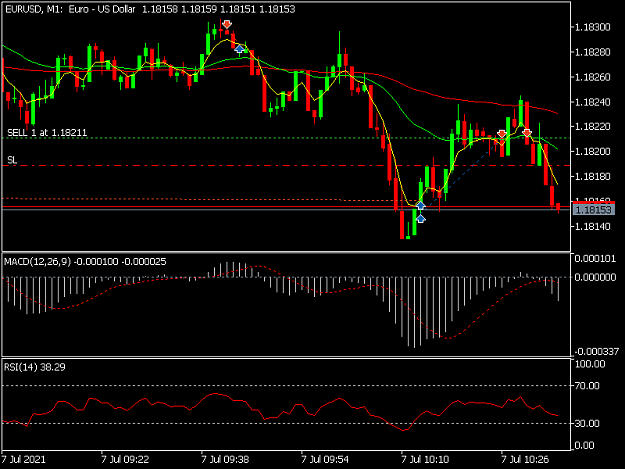Click the rightmost red sell arrow near 1.18220
Image resolution: width=625 pixels, height=469 pixels.
click(x=527, y=133)
